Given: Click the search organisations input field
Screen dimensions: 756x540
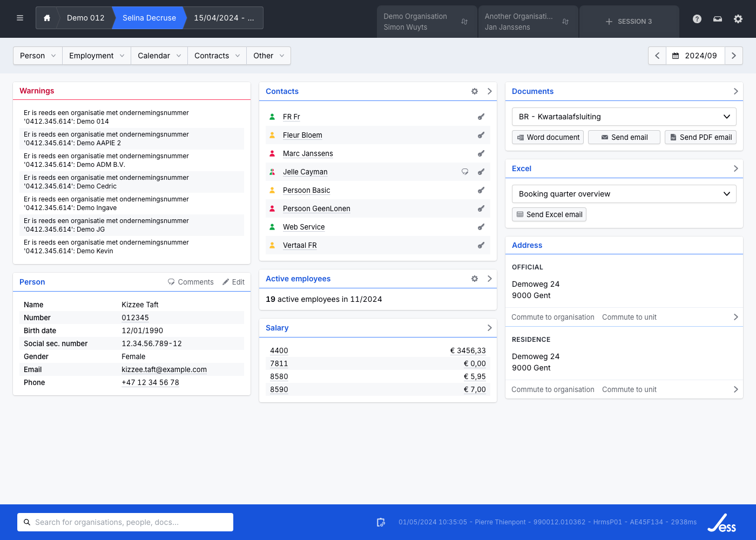Looking at the screenshot, I should 125,522.
